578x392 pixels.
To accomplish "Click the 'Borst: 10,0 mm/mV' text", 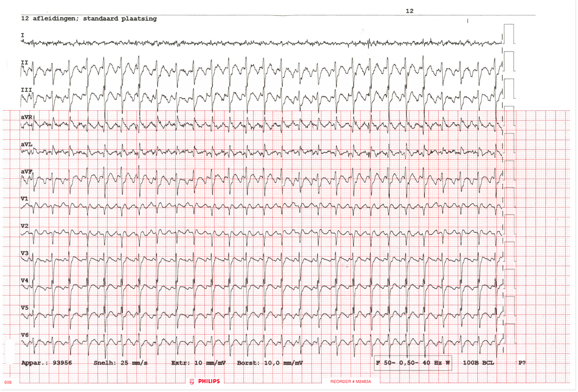I will (x=270, y=363).
